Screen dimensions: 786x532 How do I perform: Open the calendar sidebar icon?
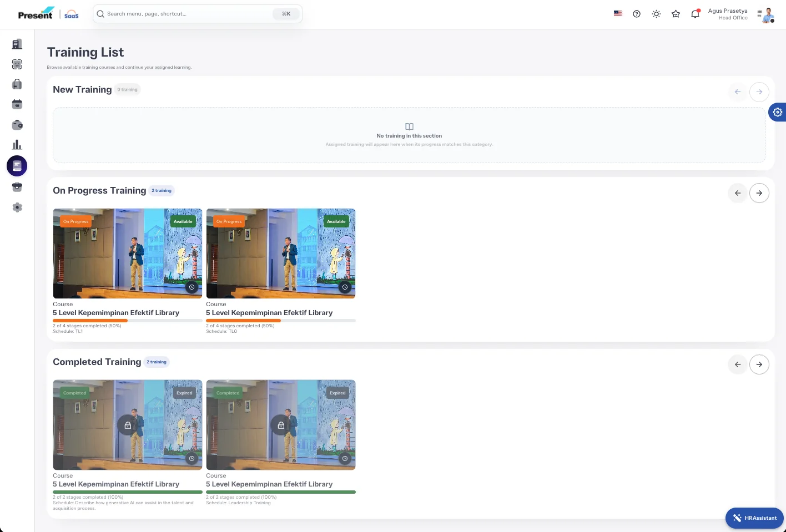[17, 104]
